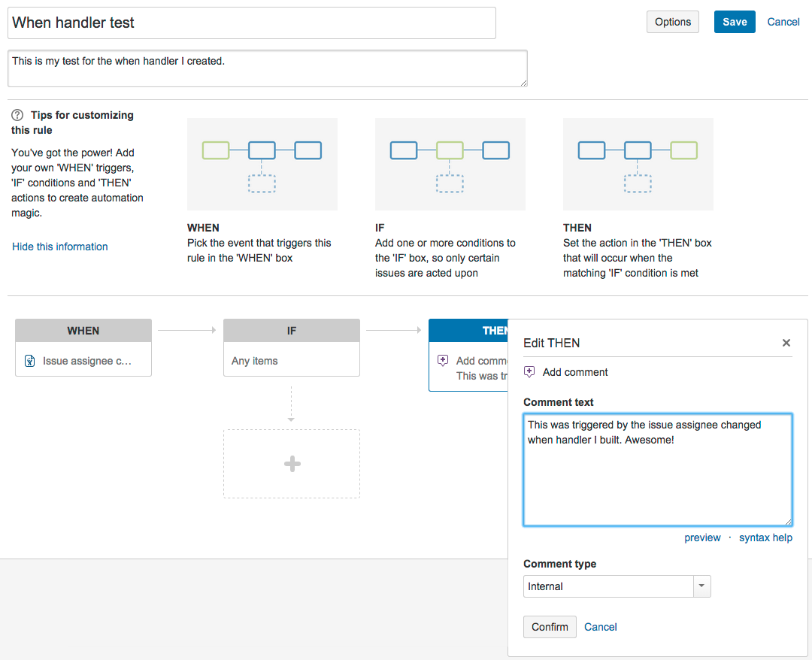Screen dimensions: 812x660
Task: Click the rule description text area
Action: (x=267, y=68)
